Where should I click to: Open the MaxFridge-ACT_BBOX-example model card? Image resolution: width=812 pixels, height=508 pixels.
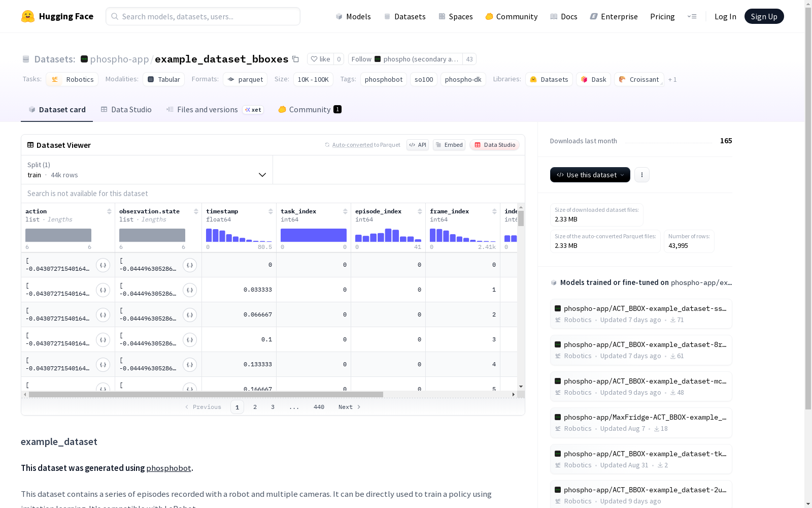pyautogui.click(x=641, y=423)
